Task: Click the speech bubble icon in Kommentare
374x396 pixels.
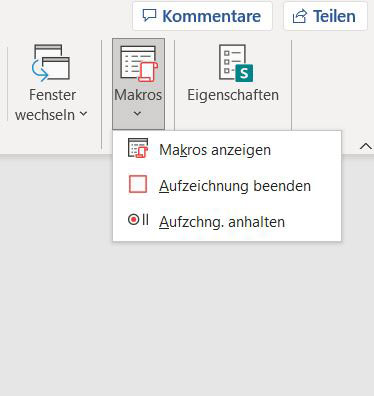Action: point(149,15)
